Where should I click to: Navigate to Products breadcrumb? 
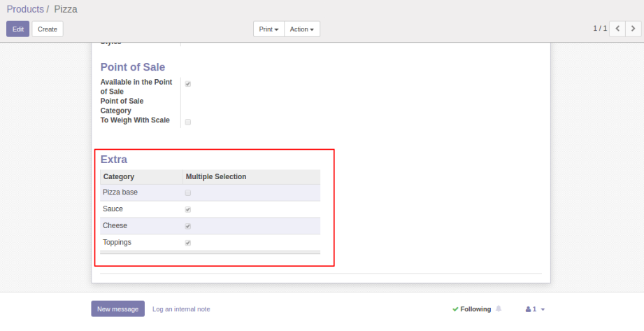25,10
